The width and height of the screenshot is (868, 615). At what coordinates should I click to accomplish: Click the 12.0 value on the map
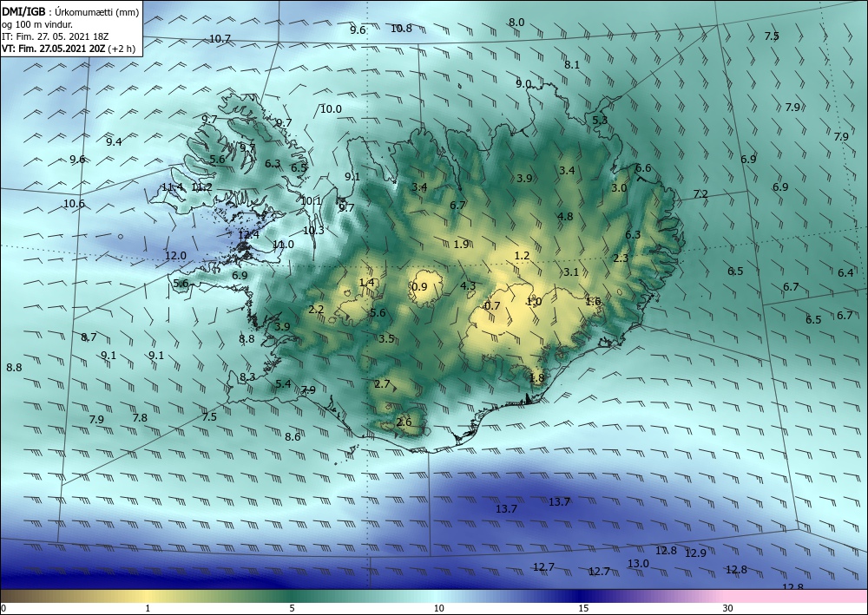point(175,256)
